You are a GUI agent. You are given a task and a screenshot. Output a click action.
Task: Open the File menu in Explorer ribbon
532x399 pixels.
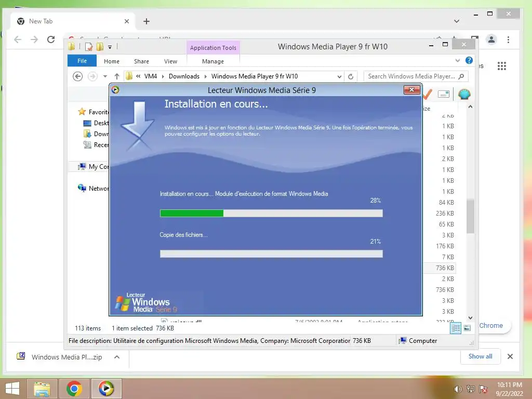pyautogui.click(x=82, y=61)
